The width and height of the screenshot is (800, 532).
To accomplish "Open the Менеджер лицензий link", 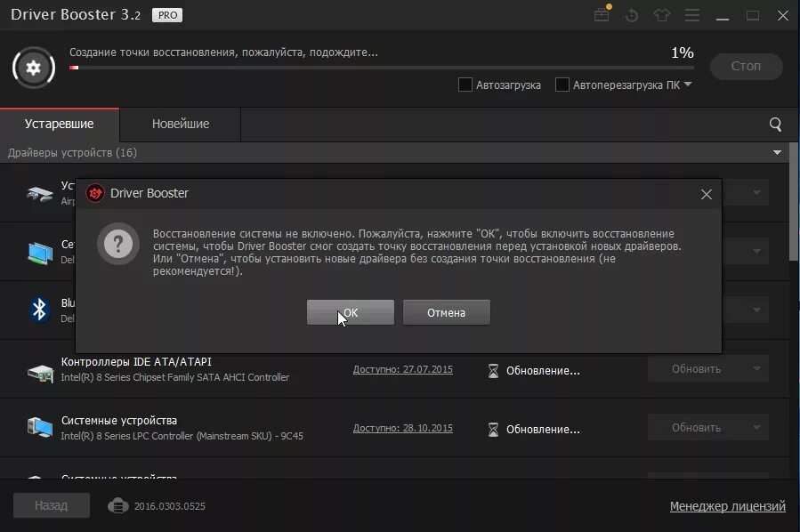I will [x=728, y=506].
